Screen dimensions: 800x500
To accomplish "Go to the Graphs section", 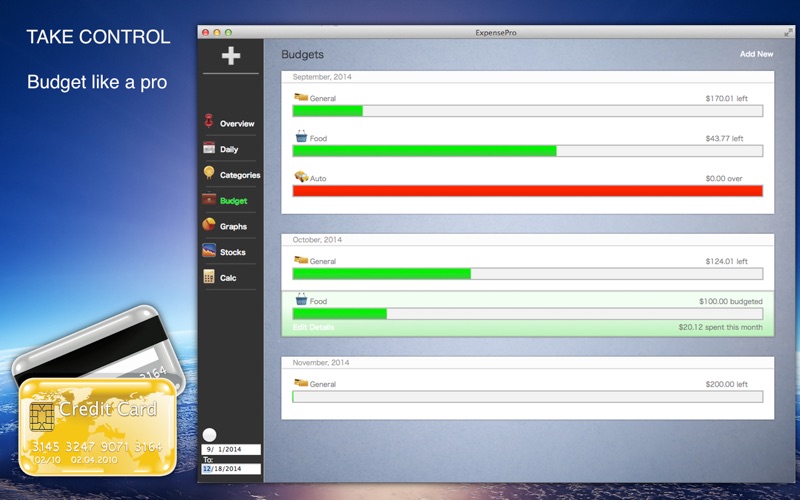I will coord(233,227).
